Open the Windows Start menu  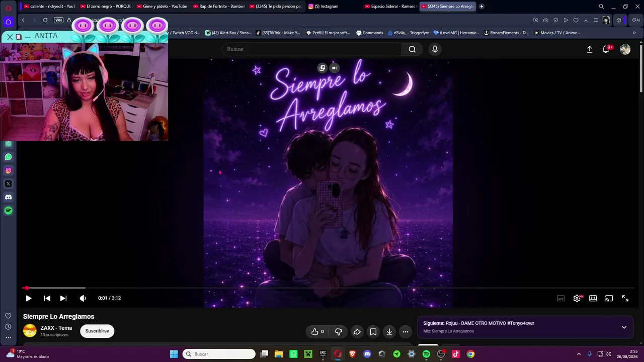174,354
